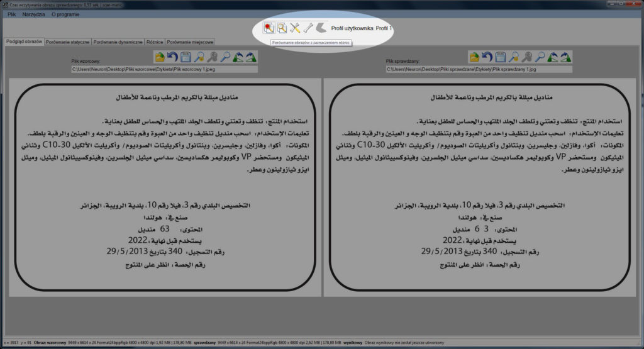The height and width of the screenshot is (349, 644).
Task: Click the Plik sprawdzany path field
Action: pos(479,69)
